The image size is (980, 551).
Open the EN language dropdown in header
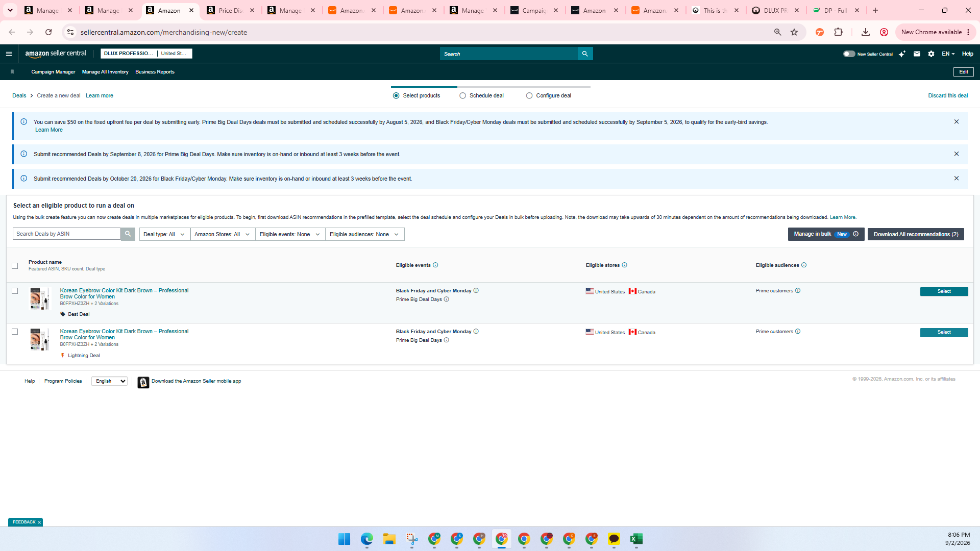(948, 54)
